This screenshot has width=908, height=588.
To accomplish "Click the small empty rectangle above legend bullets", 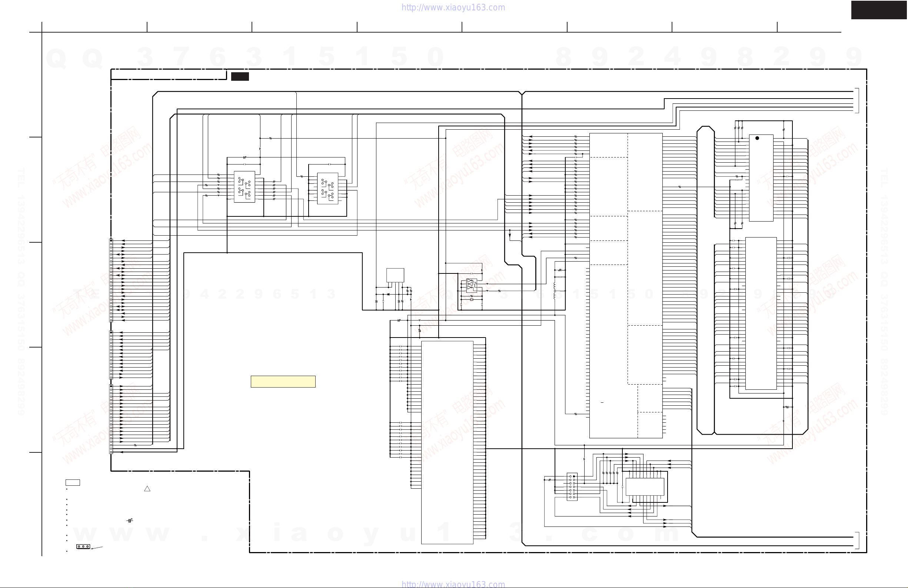I will (73, 483).
